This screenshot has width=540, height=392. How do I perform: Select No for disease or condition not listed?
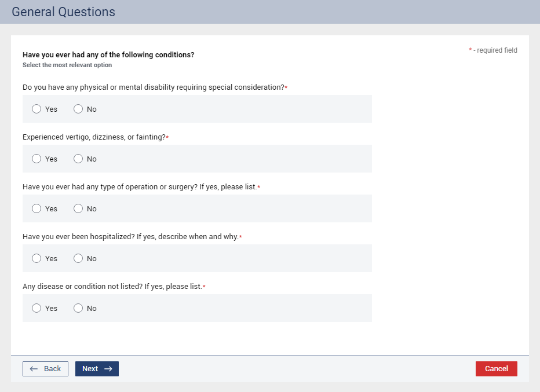pos(78,308)
